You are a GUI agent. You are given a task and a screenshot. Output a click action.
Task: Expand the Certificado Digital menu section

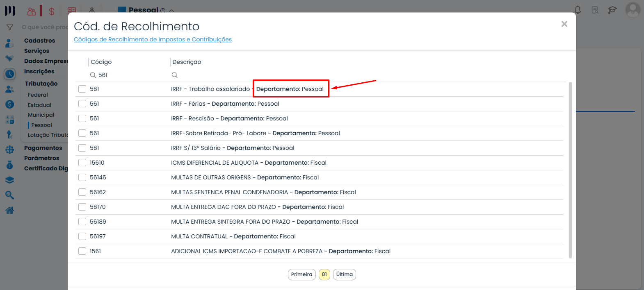(46, 168)
